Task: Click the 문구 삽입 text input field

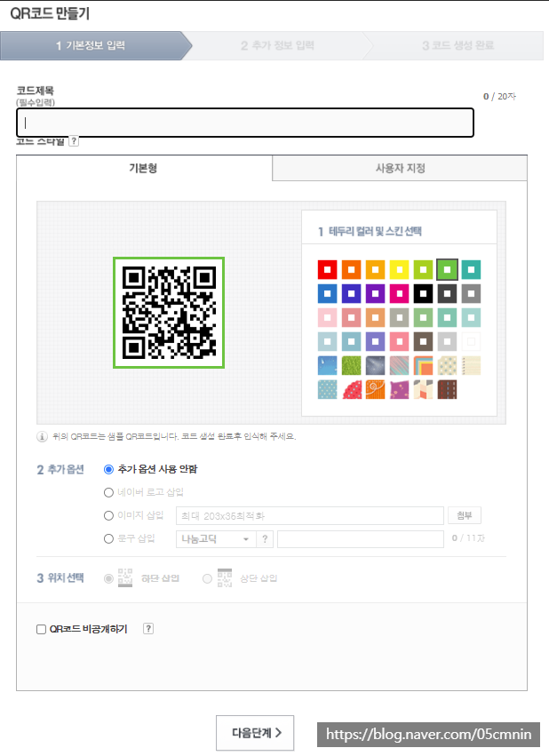Action: (361, 539)
